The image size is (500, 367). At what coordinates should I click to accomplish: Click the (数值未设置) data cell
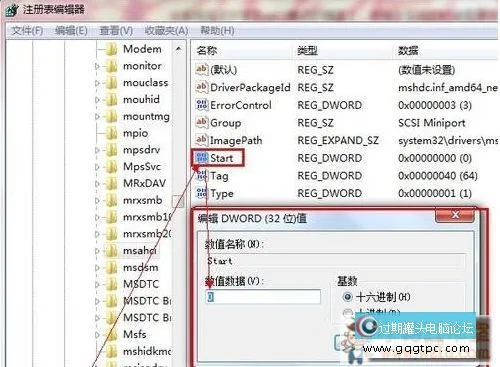pos(427,70)
